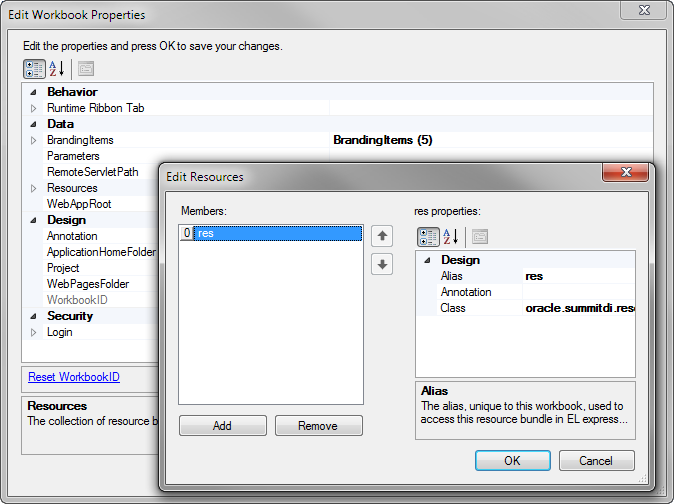Click the Reset WorkbookID link
Screen dimensions: 674x504
pos(74,377)
